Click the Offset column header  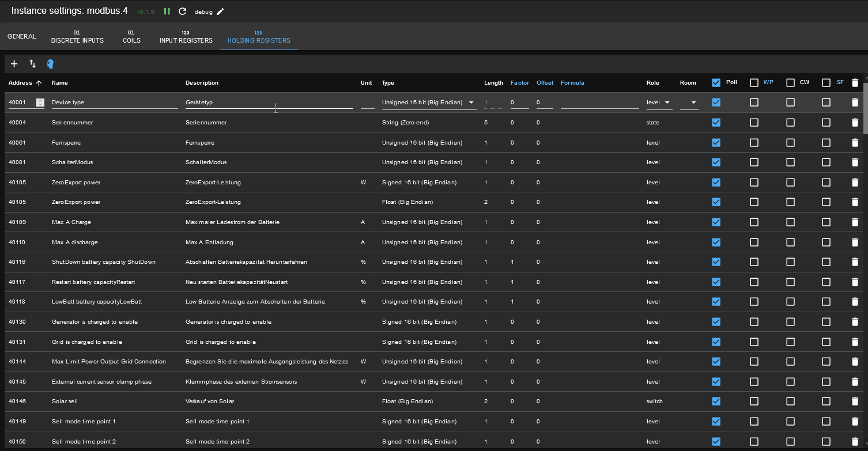[x=545, y=83]
